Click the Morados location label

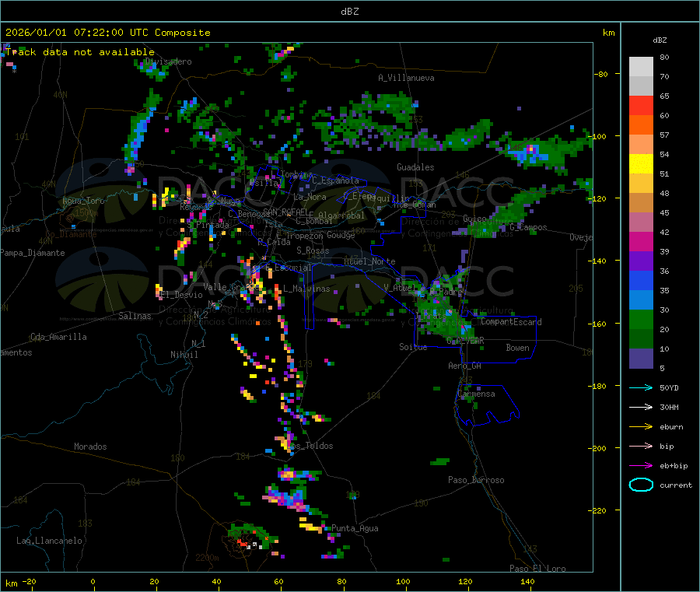(90, 447)
